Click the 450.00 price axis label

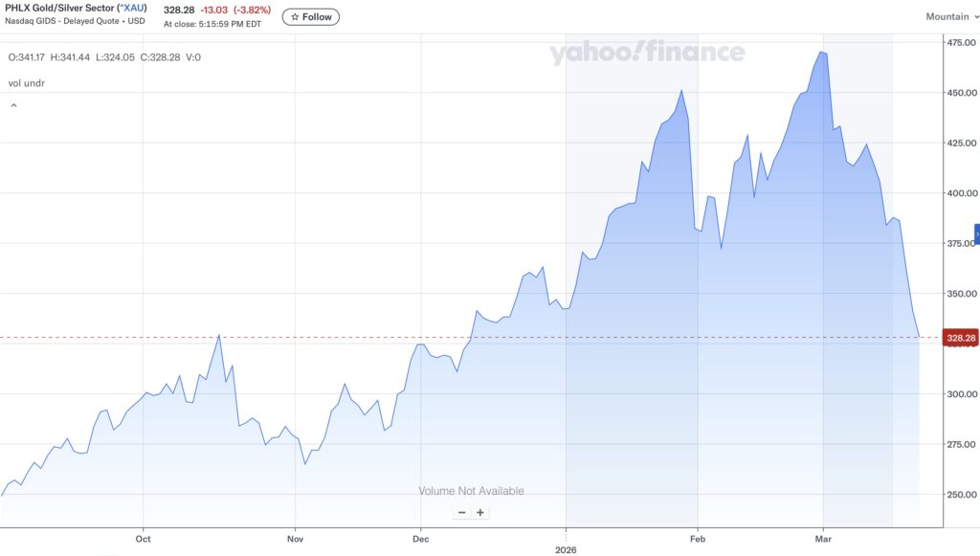[960, 93]
